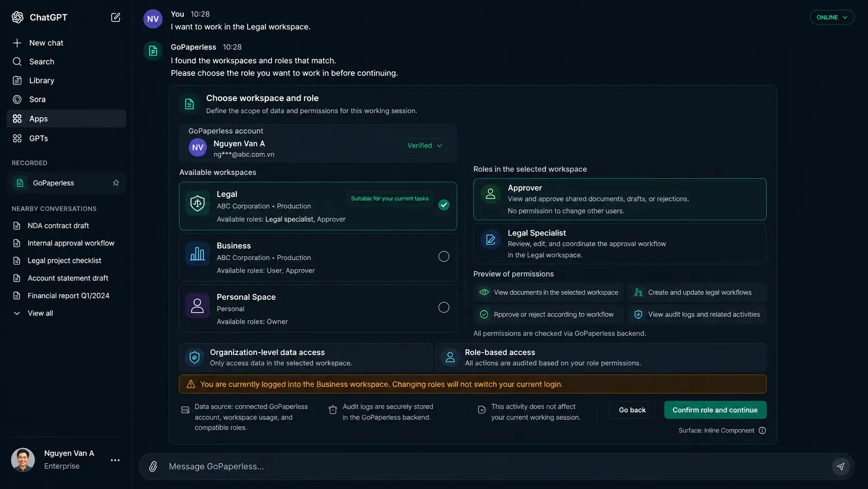The height and width of the screenshot is (489, 868).
Task: Click the View documents in the selected workspace chip
Action: coord(549,293)
